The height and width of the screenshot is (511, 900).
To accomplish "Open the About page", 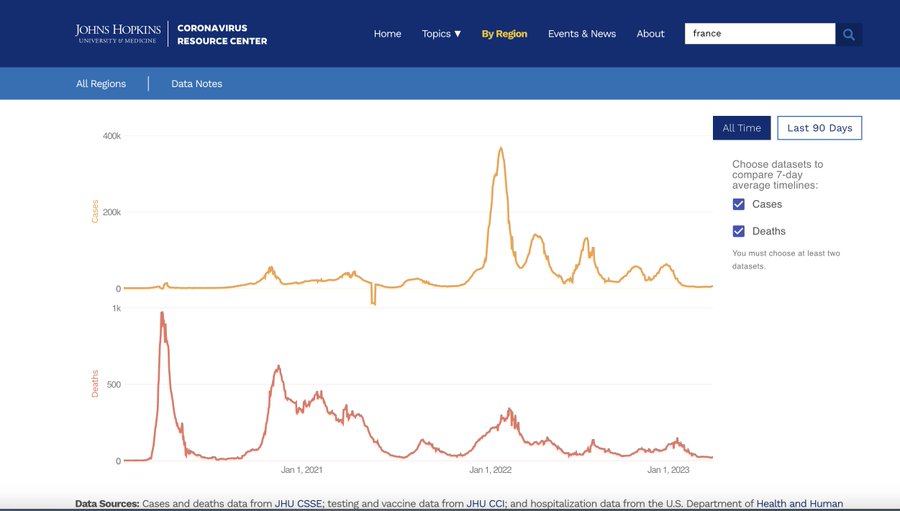I will coord(650,34).
